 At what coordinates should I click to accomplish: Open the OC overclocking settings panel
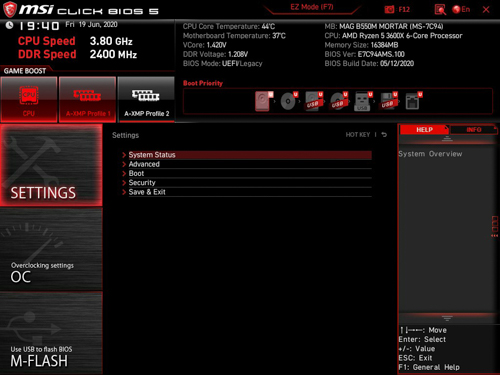pos(51,249)
